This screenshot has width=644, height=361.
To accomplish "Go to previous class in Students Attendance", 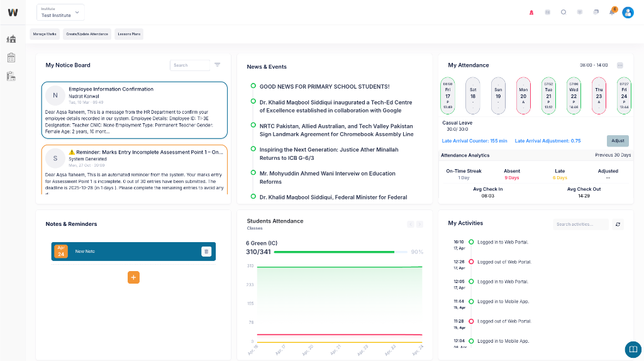I will pos(410,225).
